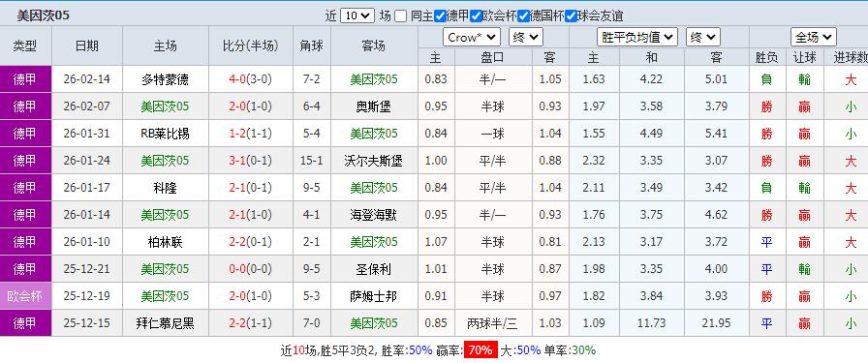This screenshot has height=363, width=868.
Task: Open the 胜平负均值 dropdown
Action: coord(637,38)
